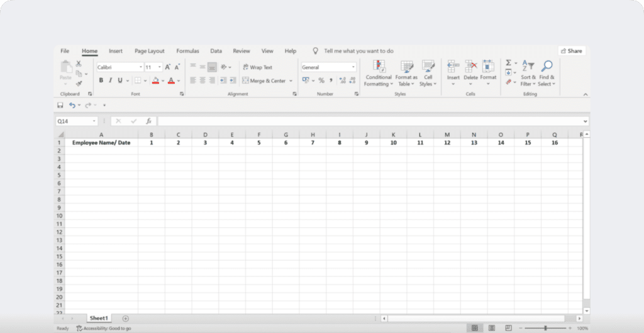Select the Format Painter brush icon
This screenshot has width=644, height=333.
79,83
